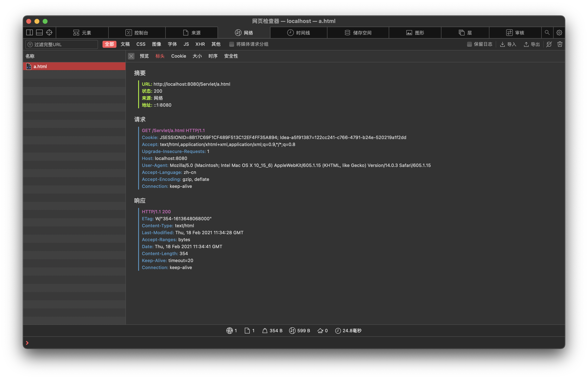
Task: Enable preserve log checkbox
Action: pyautogui.click(x=469, y=44)
